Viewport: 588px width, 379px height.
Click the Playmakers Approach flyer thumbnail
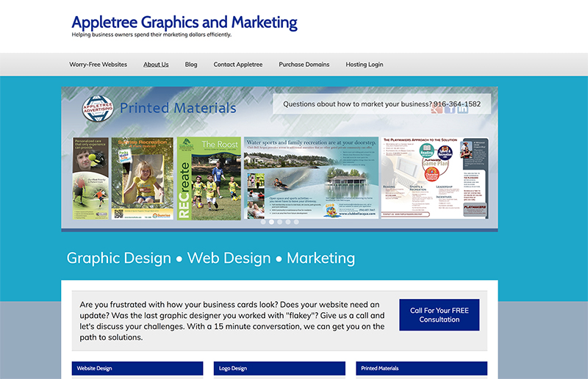click(434, 178)
